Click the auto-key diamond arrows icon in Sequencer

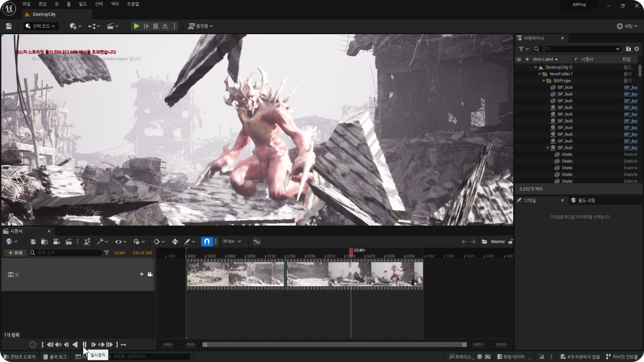click(175, 242)
